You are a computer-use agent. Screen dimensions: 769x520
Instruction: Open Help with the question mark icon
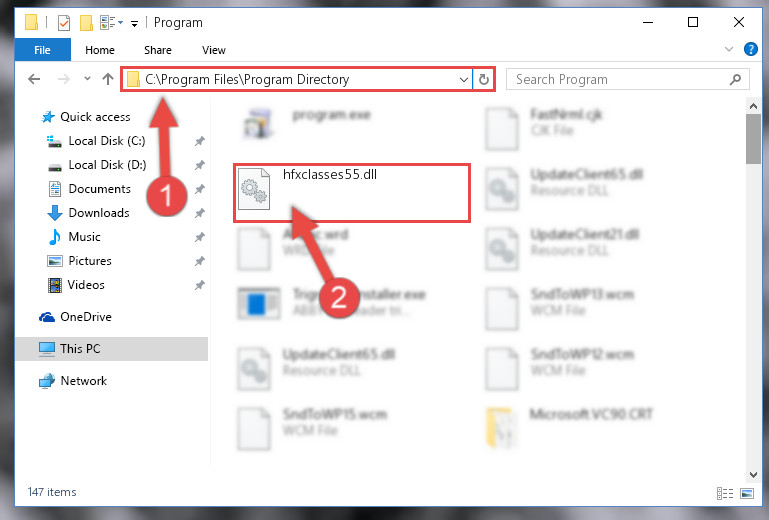coord(750,49)
